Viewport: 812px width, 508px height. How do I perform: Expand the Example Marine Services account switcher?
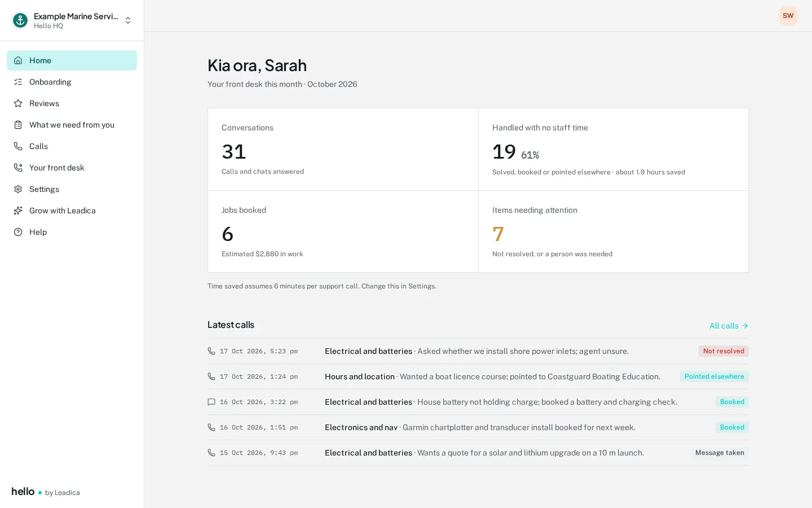(72, 20)
